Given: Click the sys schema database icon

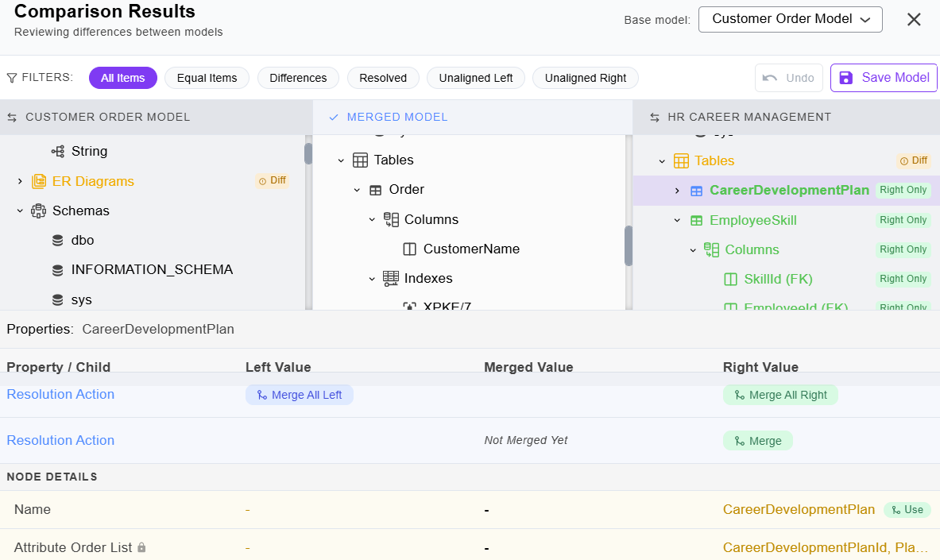Looking at the screenshot, I should pos(57,299).
